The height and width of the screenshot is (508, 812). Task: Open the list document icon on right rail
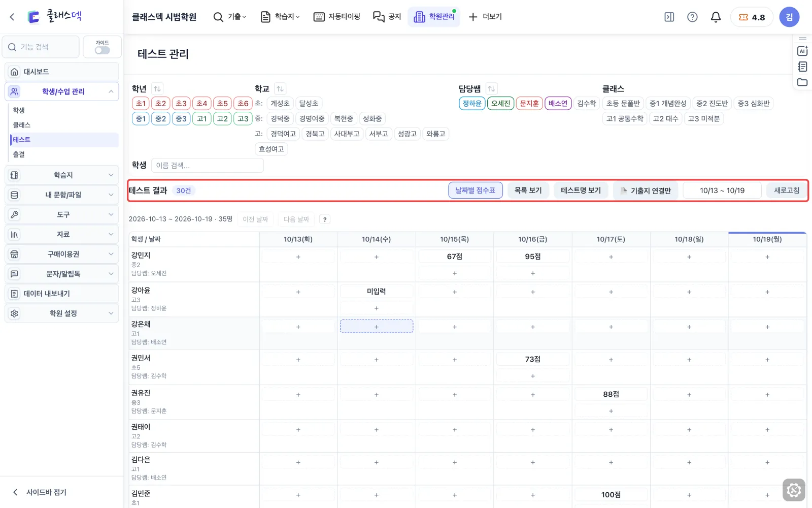802,67
